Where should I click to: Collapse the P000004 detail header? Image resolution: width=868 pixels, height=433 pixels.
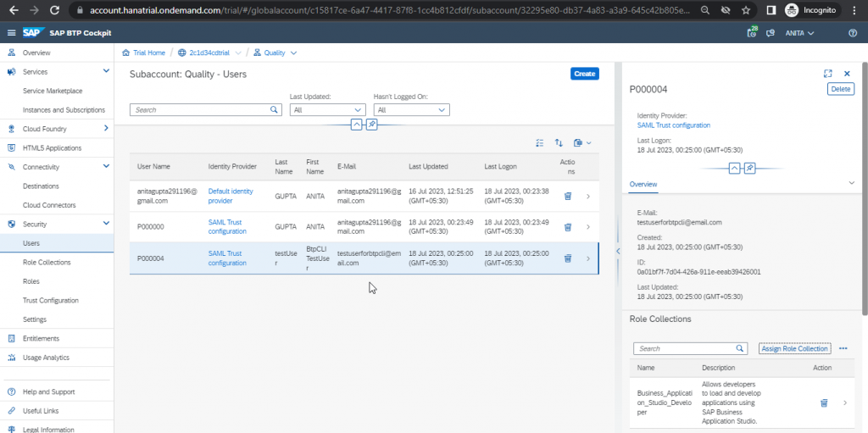(x=734, y=169)
